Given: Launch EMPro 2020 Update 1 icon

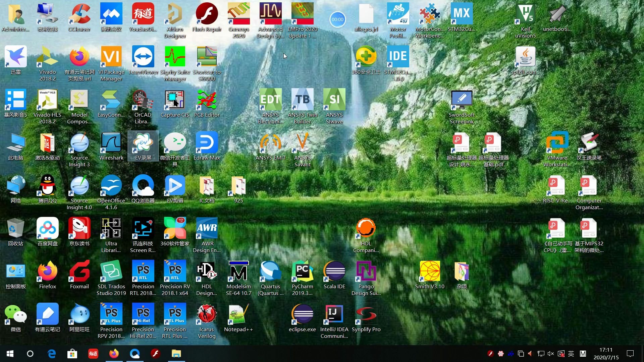Looking at the screenshot, I should 302,21.
